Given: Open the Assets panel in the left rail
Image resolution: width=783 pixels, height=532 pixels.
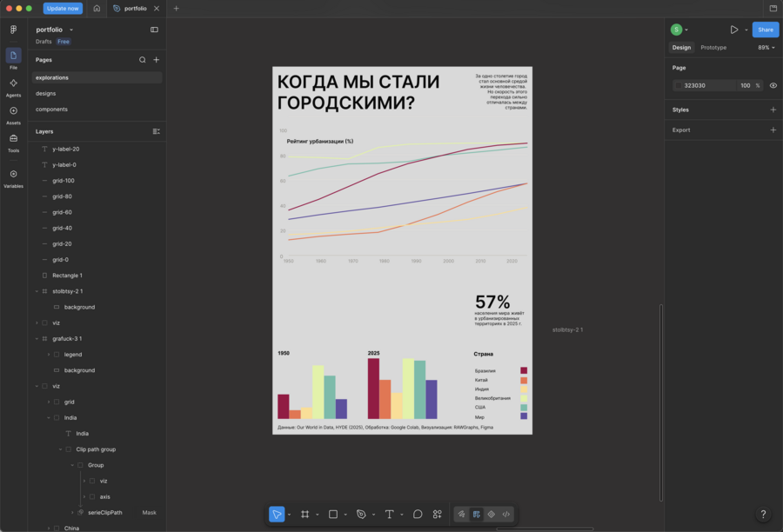Looking at the screenshot, I should (13, 115).
